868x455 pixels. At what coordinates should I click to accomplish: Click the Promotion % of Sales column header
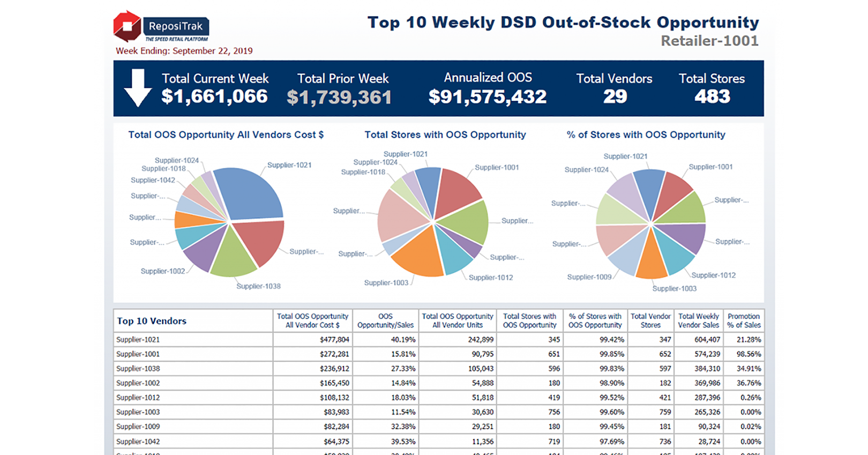tap(744, 320)
